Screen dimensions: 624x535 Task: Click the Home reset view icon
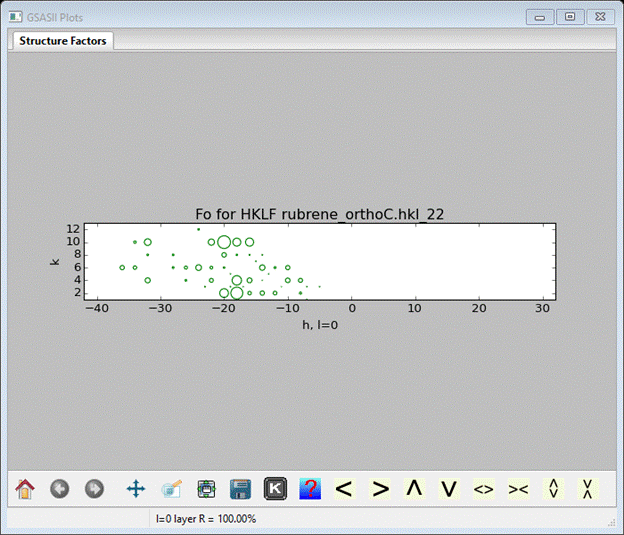25,489
